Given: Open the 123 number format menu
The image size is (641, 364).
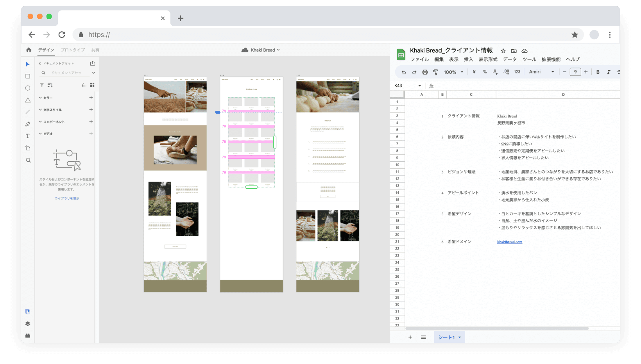Looking at the screenshot, I should (x=517, y=72).
